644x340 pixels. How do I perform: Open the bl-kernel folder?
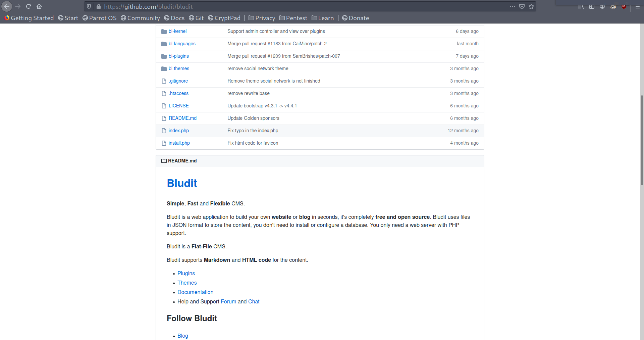[x=177, y=31]
